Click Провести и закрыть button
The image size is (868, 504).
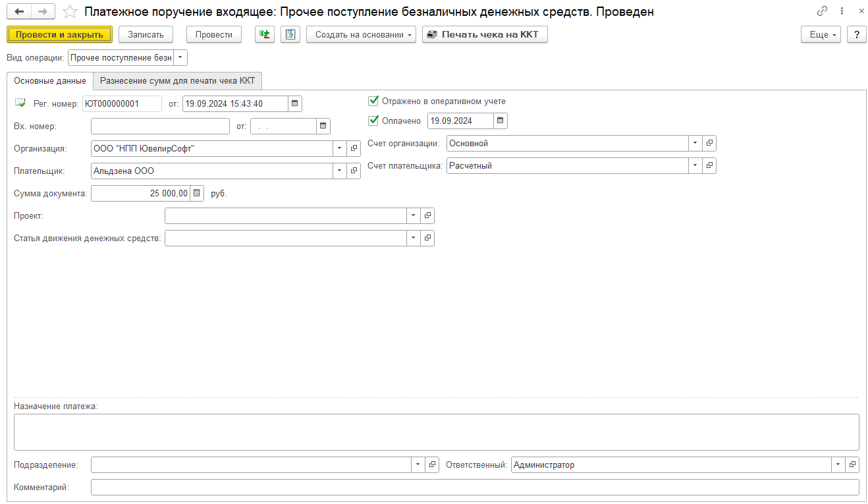click(59, 34)
